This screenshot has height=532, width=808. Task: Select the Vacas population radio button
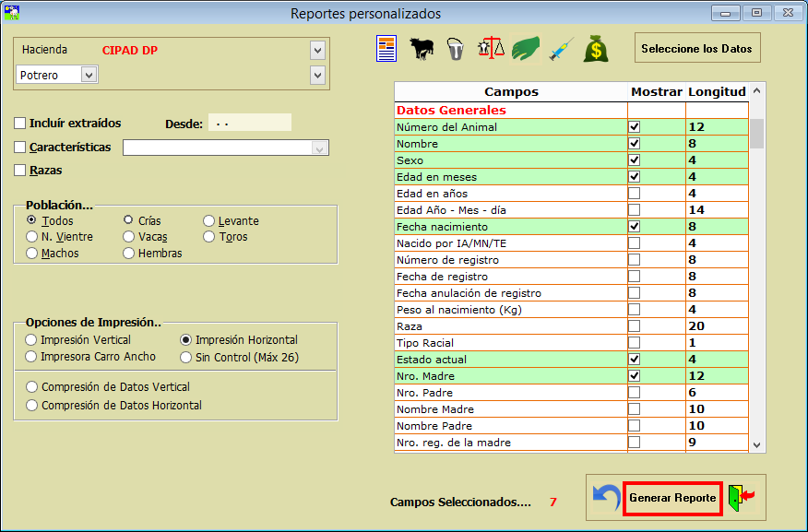(129, 237)
